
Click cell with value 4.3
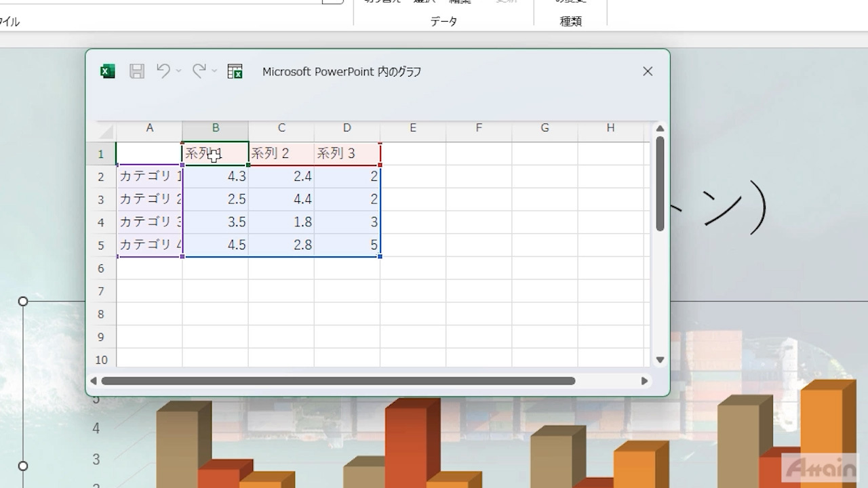tap(215, 177)
